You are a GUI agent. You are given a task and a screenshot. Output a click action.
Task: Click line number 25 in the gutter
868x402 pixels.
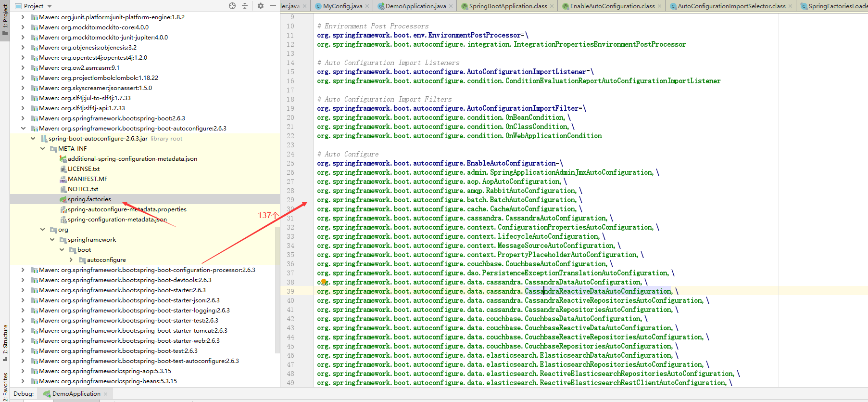pos(290,163)
